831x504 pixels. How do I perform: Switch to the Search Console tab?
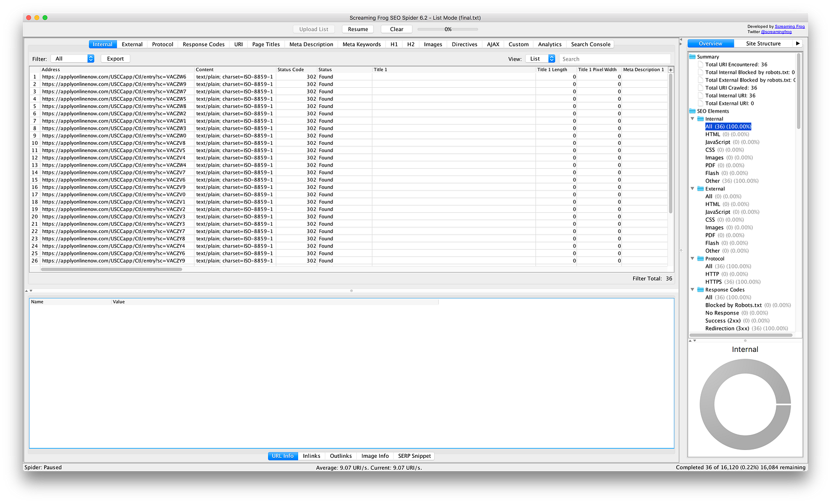pos(591,44)
